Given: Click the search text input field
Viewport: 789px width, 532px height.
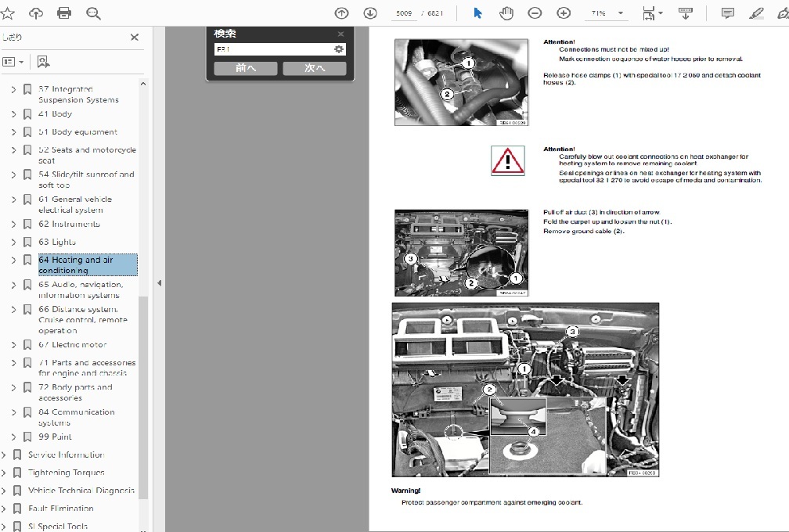Looking at the screenshot, I should point(273,49).
